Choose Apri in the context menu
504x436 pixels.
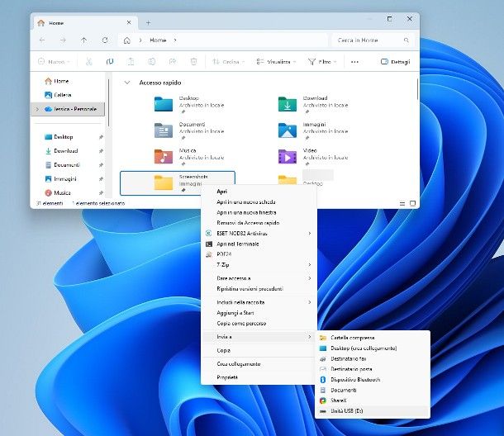click(x=259, y=192)
